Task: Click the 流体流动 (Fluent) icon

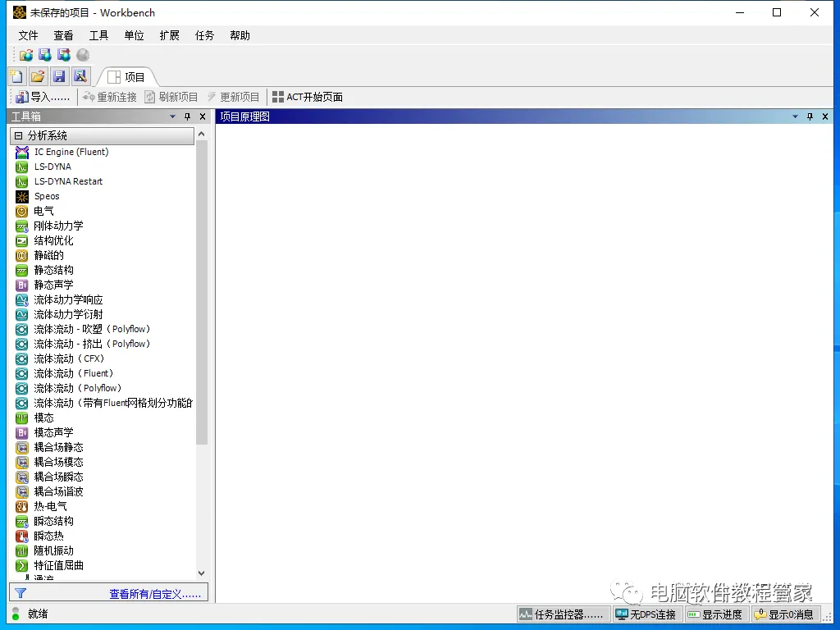Action: [22, 373]
